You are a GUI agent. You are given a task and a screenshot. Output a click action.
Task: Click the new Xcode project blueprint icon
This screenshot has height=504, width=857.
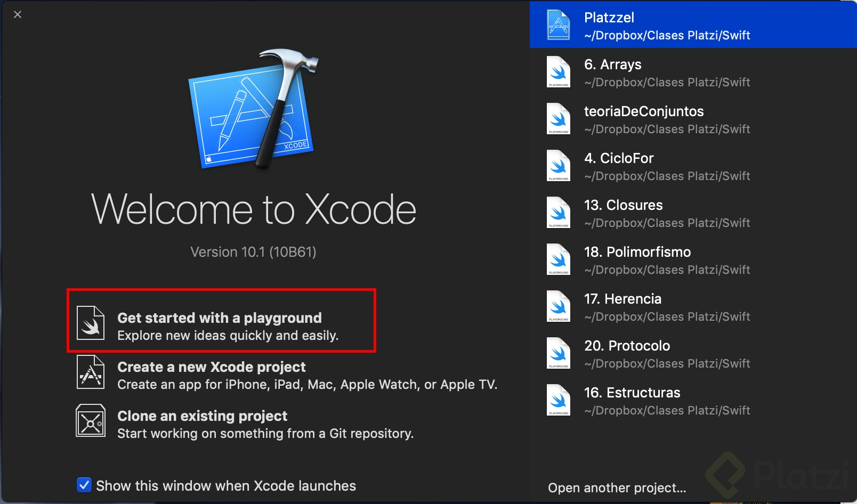pyautogui.click(x=91, y=372)
